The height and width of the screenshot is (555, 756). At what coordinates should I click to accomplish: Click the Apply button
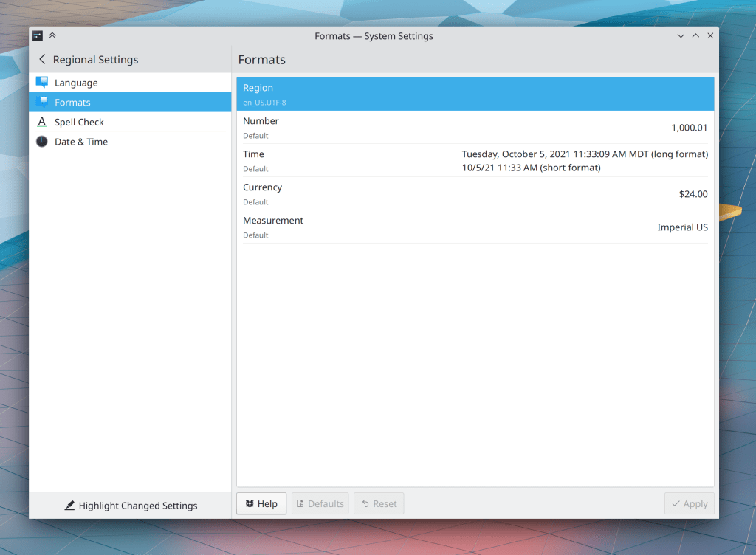click(689, 503)
